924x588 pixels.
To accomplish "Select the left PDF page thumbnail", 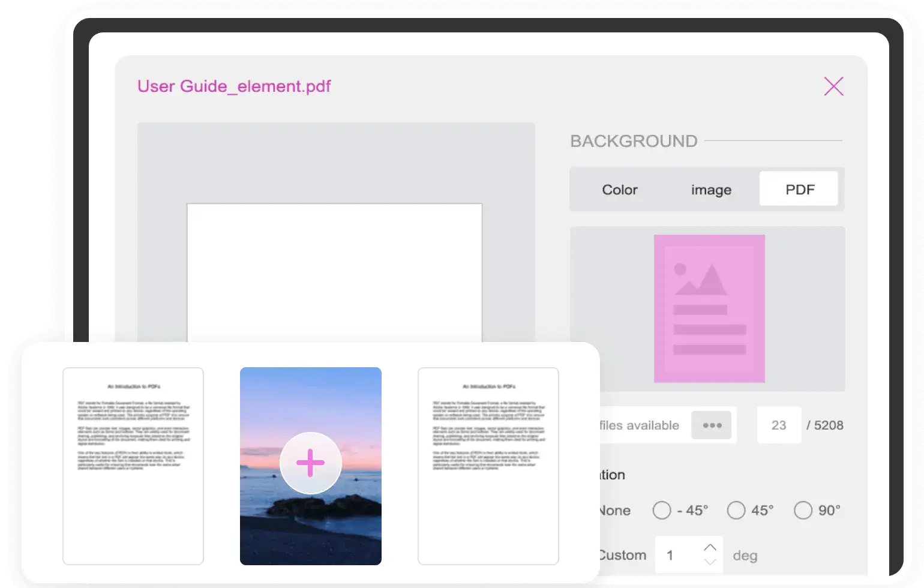I will (x=133, y=466).
